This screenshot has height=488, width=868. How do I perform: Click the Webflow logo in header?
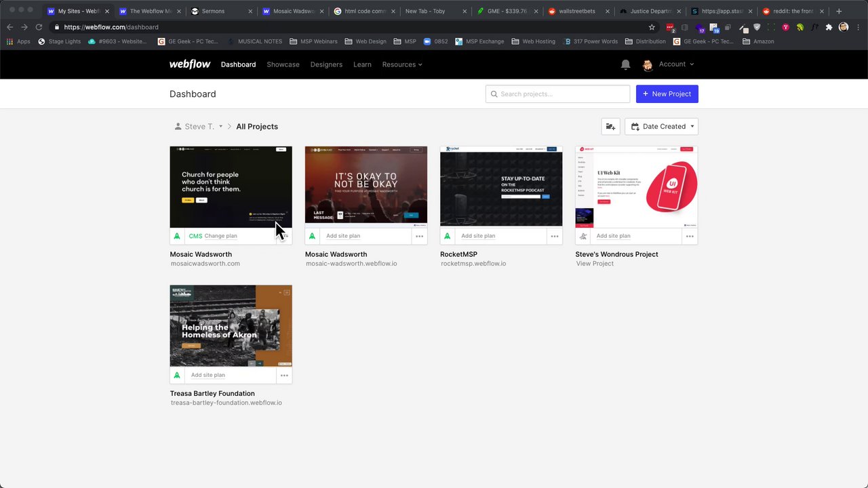(x=190, y=64)
